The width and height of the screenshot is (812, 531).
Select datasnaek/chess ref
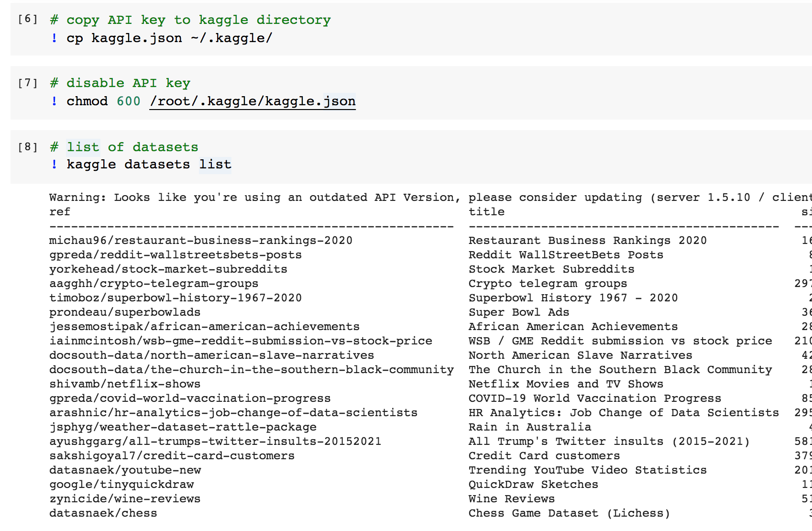tap(103, 513)
